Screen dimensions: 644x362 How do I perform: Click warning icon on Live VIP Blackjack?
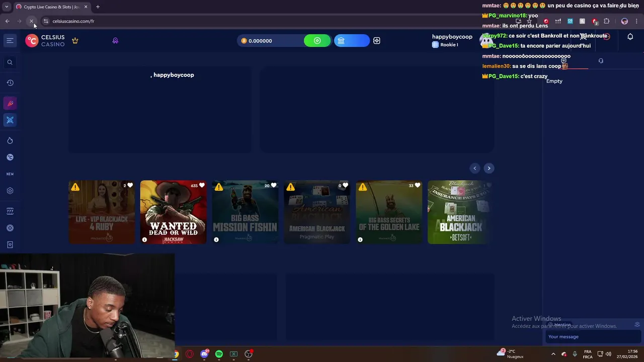click(x=75, y=187)
